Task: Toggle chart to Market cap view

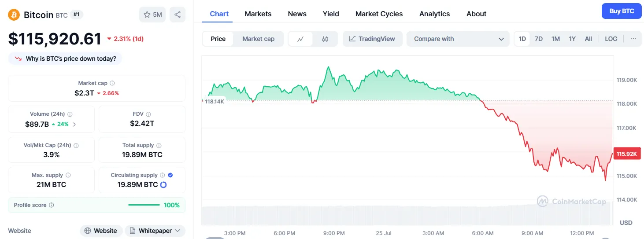Action: [258, 39]
